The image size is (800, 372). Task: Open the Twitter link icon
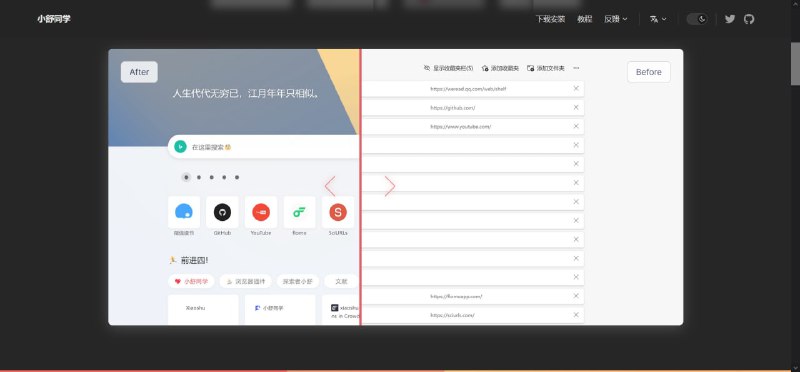tap(730, 19)
